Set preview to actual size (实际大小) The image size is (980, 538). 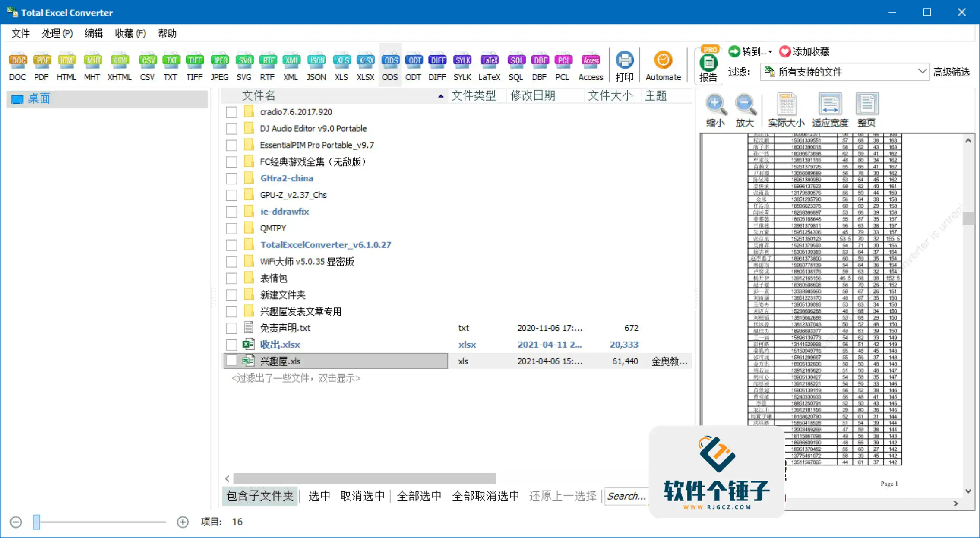click(786, 111)
